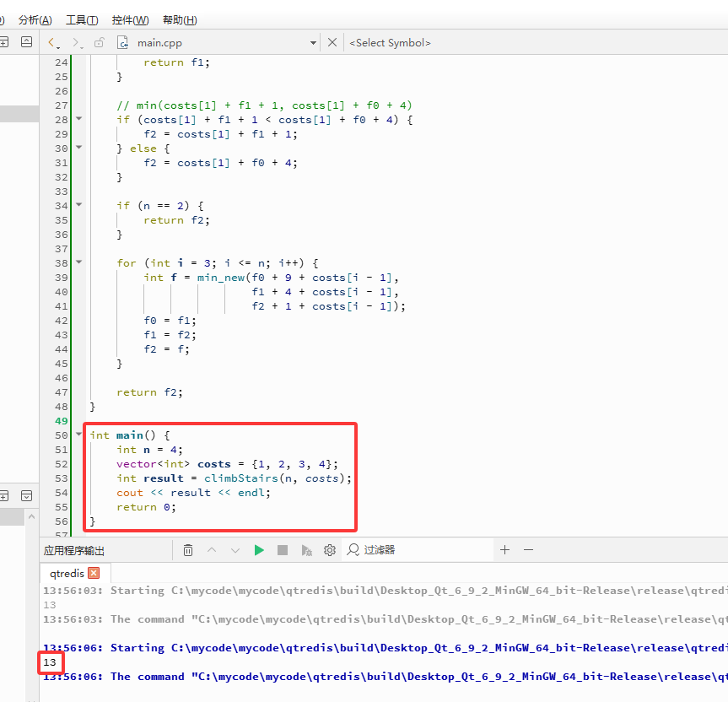Click the min_new call on line 39
This screenshot has width=728, height=702.
(220, 278)
